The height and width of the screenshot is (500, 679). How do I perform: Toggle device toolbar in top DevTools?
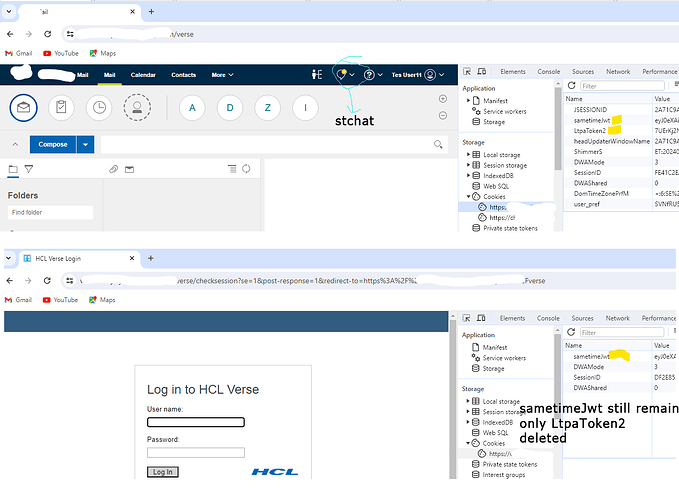(482, 71)
